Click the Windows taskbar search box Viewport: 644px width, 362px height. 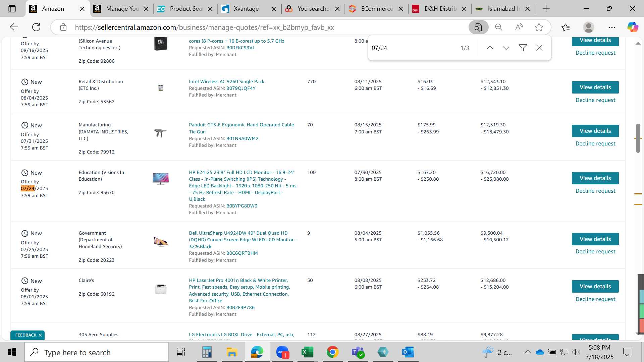coord(97,352)
